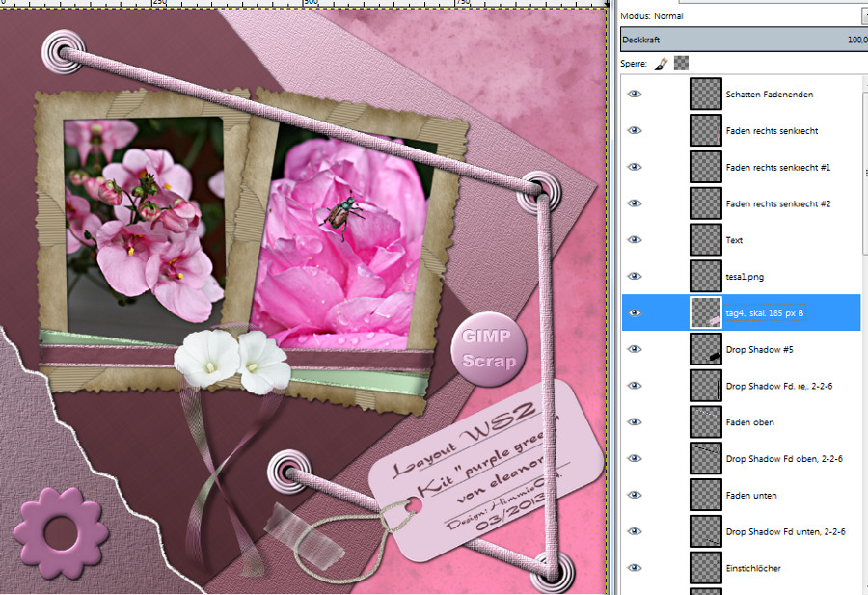Toggle the lock alpha channel checkerboard icon
This screenshot has width=868, height=595.
(x=682, y=63)
